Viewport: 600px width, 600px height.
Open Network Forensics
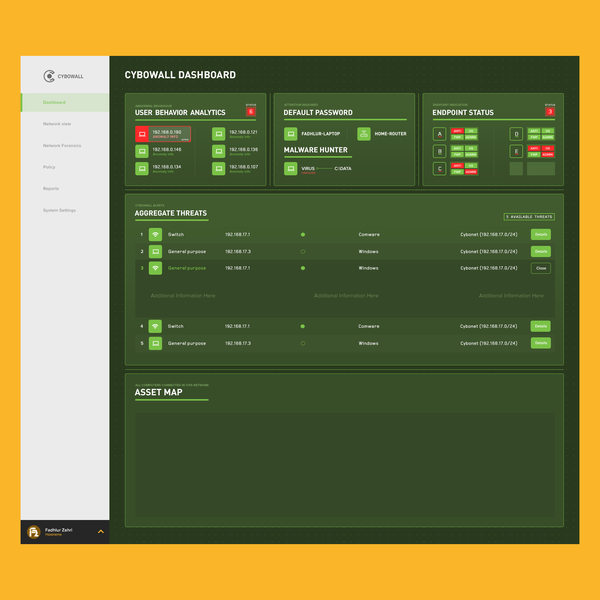tap(62, 146)
